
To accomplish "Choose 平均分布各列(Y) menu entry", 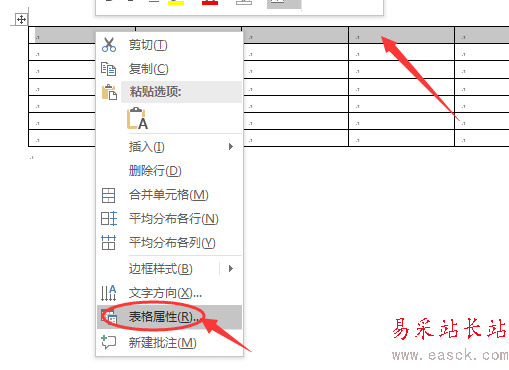I will [169, 243].
